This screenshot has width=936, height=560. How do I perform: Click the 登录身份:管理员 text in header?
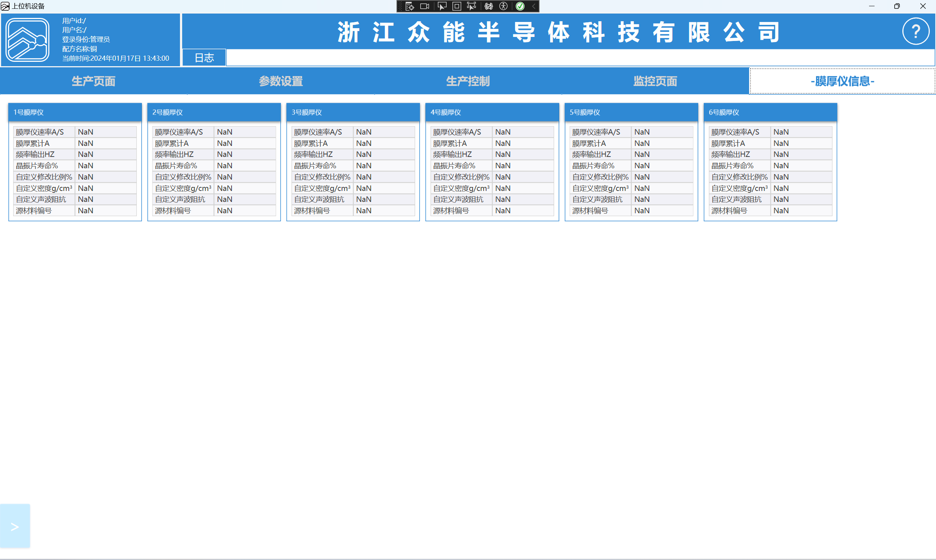click(86, 39)
